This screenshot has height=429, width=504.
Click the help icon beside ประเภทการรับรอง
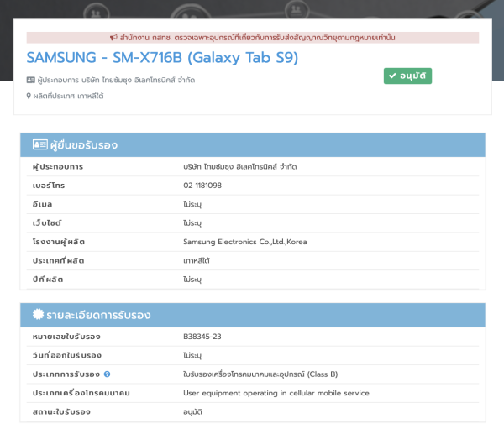point(107,374)
